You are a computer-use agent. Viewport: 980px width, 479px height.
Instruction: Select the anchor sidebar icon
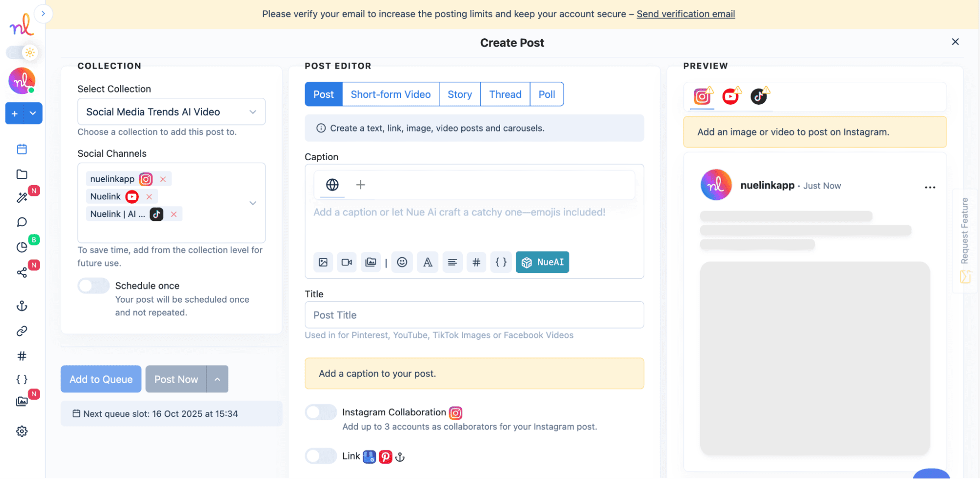pos(22,306)
